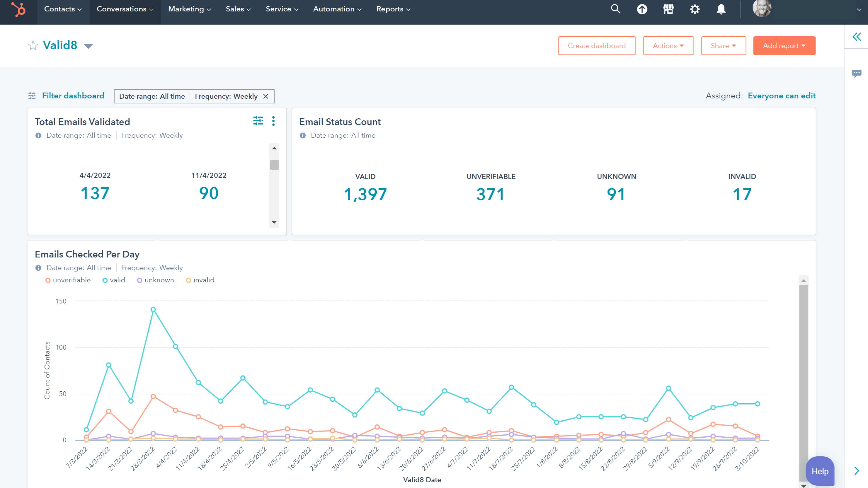Open the Contacts menu
Viewport: 868px width, 488px height.
[63, 9]
